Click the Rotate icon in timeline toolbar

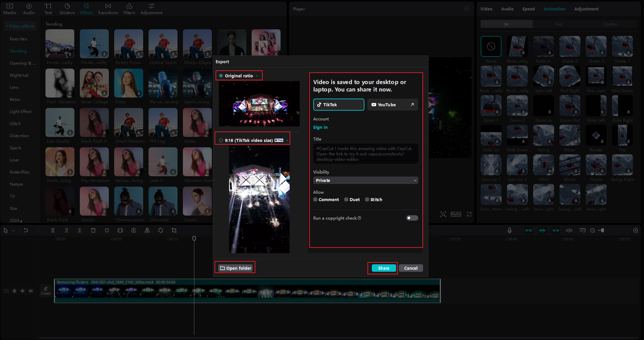click(160, 230)
